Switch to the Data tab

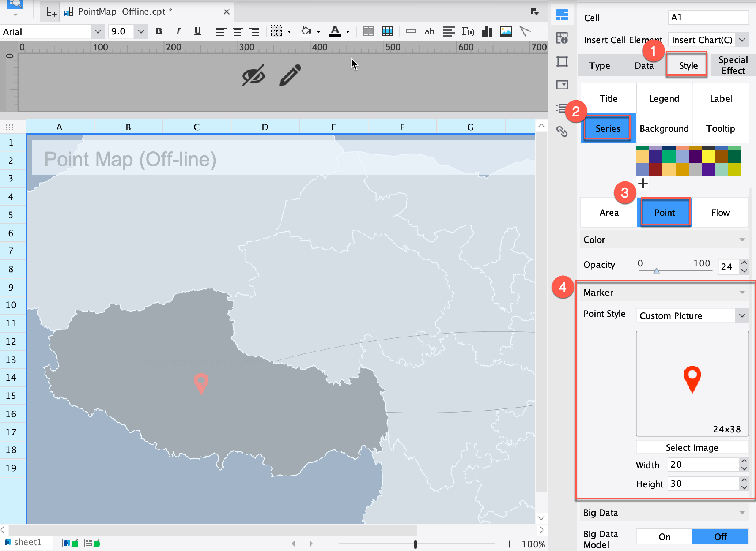pyautogui.click(x=644, y=65)
